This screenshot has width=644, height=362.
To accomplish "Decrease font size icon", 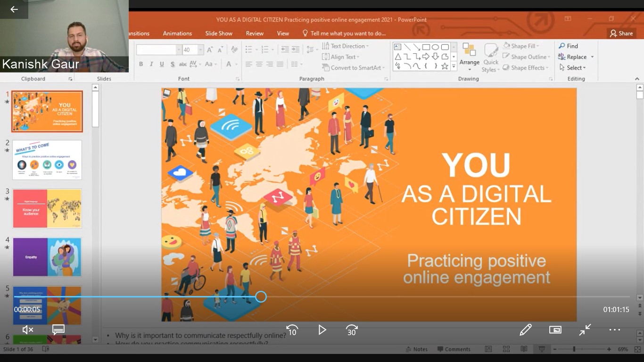I will coord(220,50).
